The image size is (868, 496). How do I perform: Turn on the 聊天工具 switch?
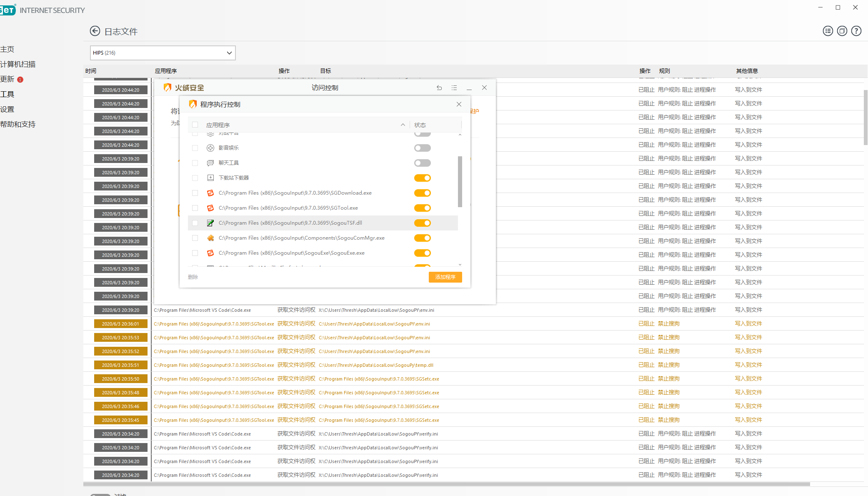pos(422,163)
